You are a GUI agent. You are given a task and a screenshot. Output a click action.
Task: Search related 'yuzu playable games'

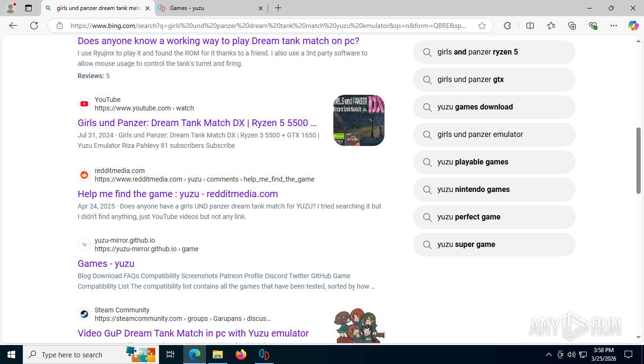(494, 162)
